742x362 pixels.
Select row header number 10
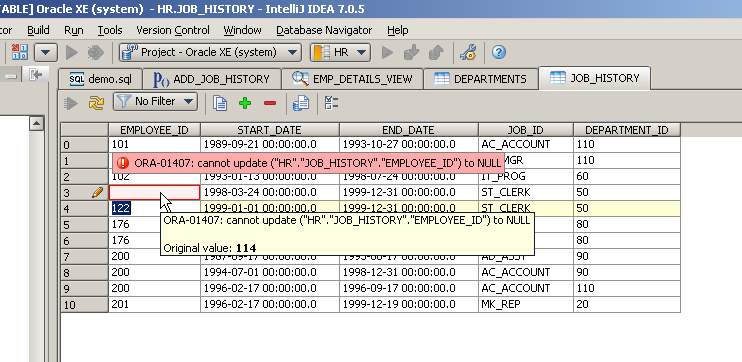(84, 304)
